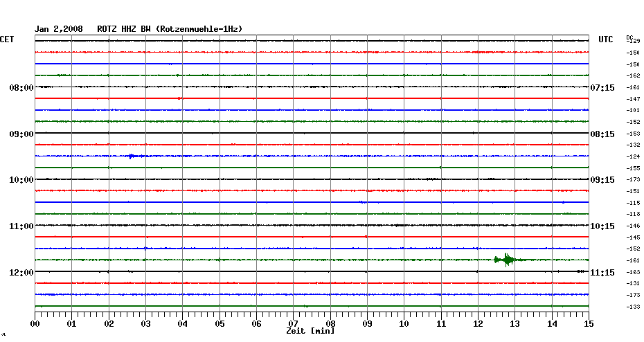
Task: Click minute tick label 12 on axis
Action: 478,323
